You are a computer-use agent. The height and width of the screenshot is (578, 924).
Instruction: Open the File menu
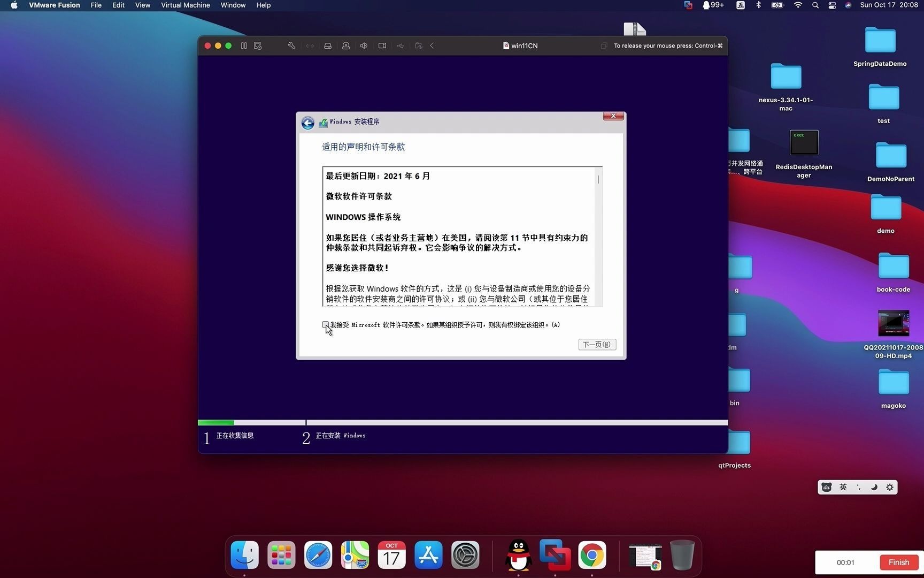96,5
